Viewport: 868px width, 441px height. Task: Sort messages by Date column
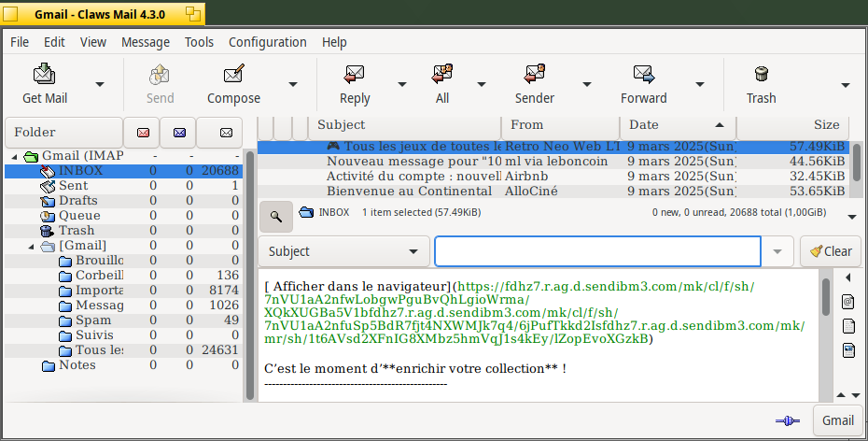coord(679,125)
